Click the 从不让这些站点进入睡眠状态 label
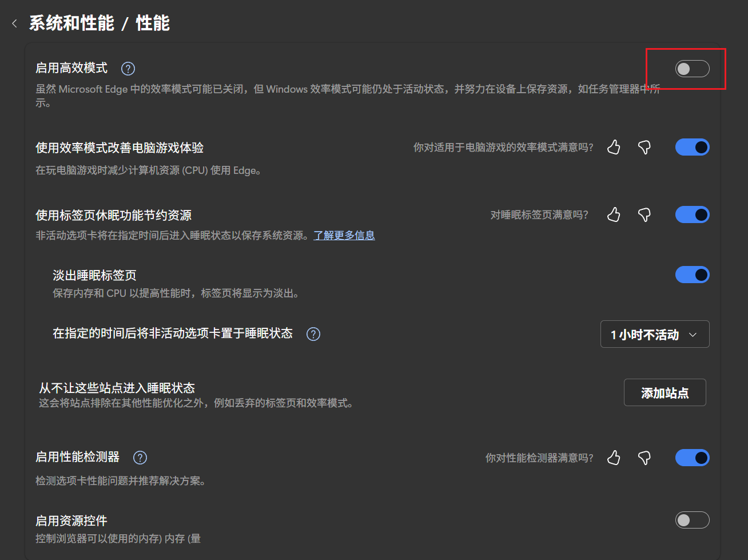The width and height of the screenshot is (748, 560). click(117, 388)
